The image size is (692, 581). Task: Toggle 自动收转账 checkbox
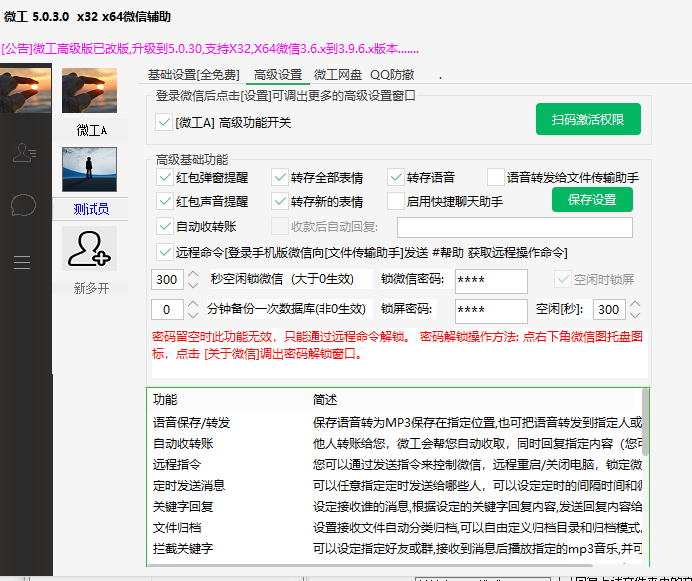165,226
